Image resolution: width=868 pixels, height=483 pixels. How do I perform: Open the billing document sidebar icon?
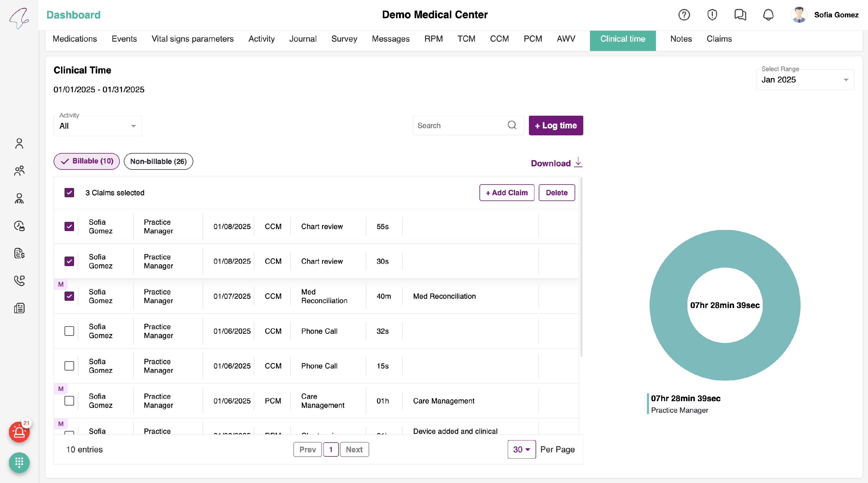click(x=19, y=253)
